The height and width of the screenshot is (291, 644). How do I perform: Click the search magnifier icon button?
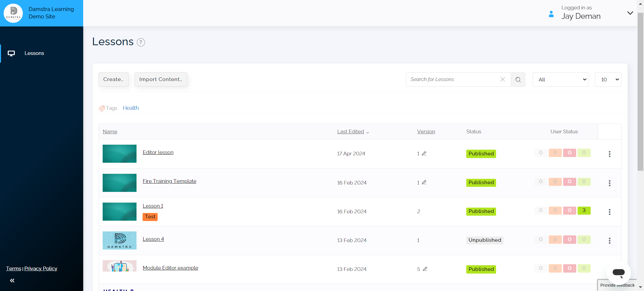[518, 80]
